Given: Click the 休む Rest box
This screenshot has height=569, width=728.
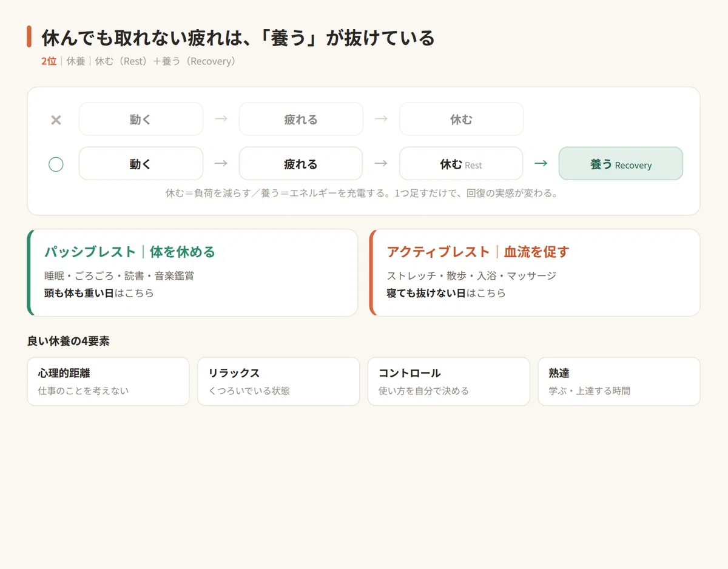Looking at the screenshot, I should [x=461, y=164].
